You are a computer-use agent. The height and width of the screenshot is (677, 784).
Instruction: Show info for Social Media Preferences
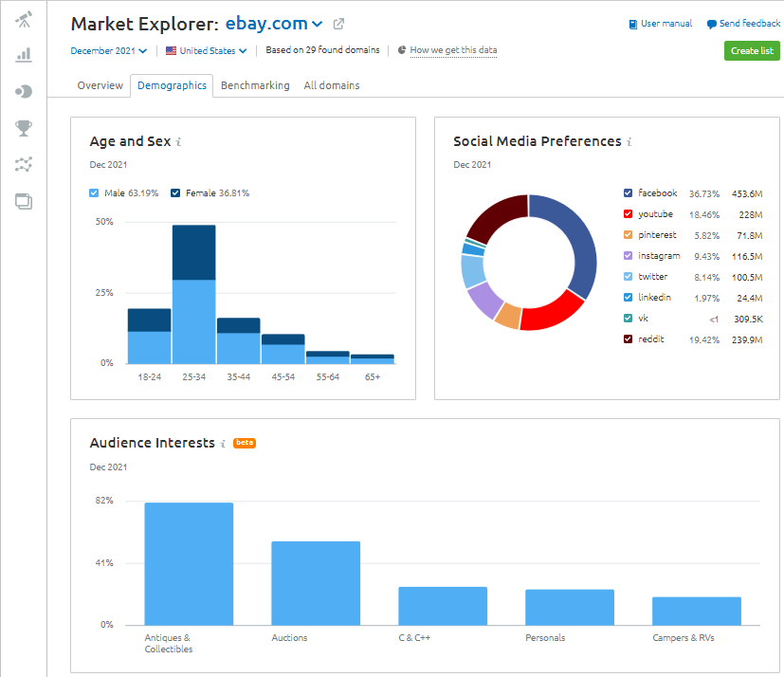click(x=629, y=142)
